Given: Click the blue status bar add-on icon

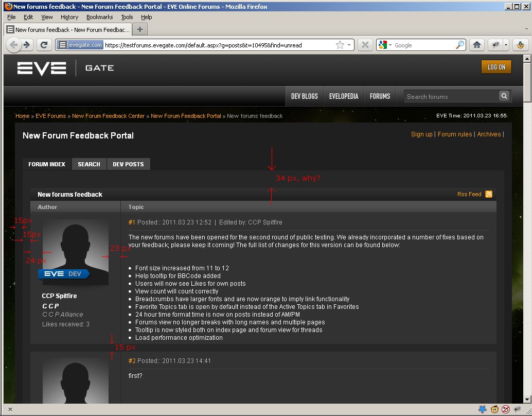Looking at the screenshot, I should [x=482, y=409].
